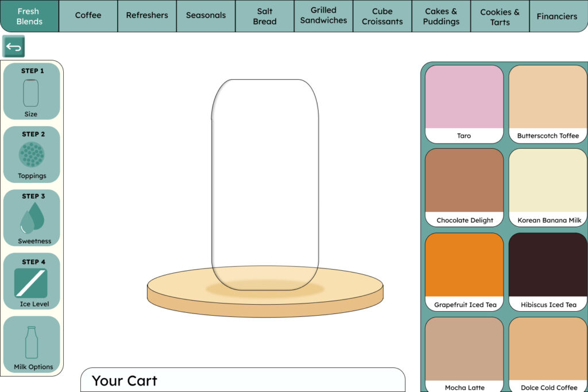Screen dimensions: 588x392
Task: Select the Salt Bread tab
Action: 265,15
